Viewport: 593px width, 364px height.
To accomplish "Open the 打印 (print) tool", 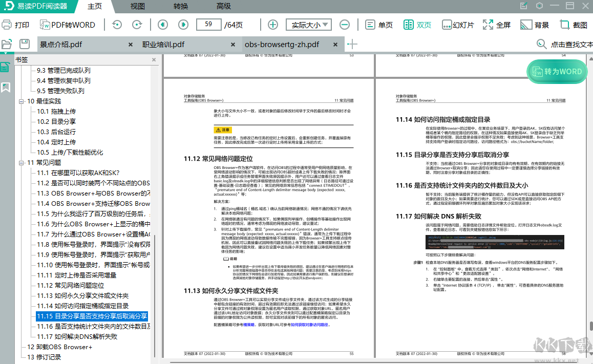I will pos(15,24).
